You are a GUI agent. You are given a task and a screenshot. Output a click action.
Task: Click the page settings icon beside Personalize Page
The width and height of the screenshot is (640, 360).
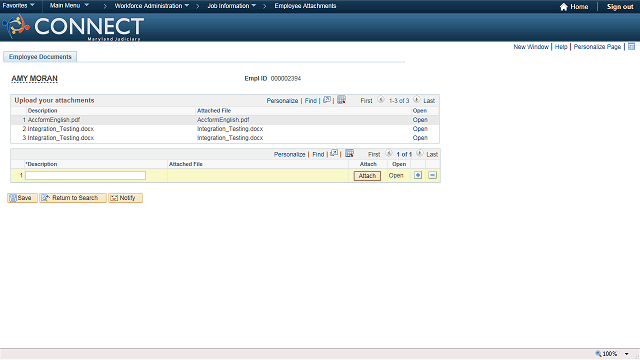click(631, 47)
